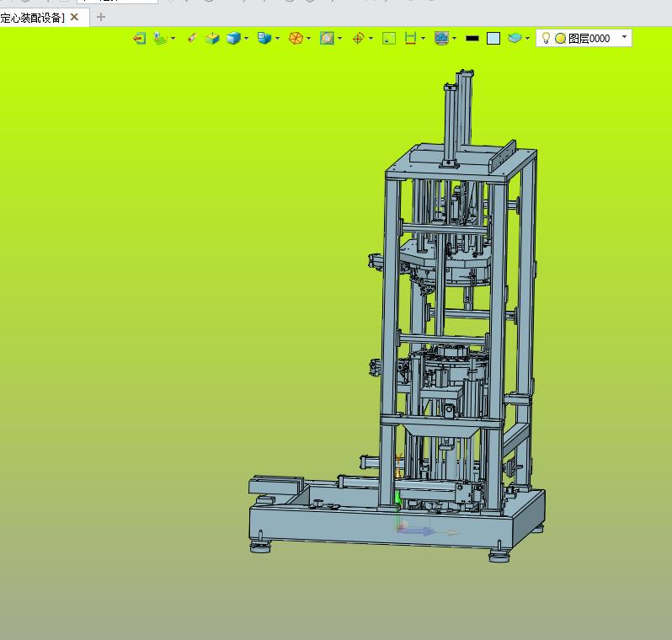
Task: Click the red crosshair target icon
Action: (x=358, y=39)
